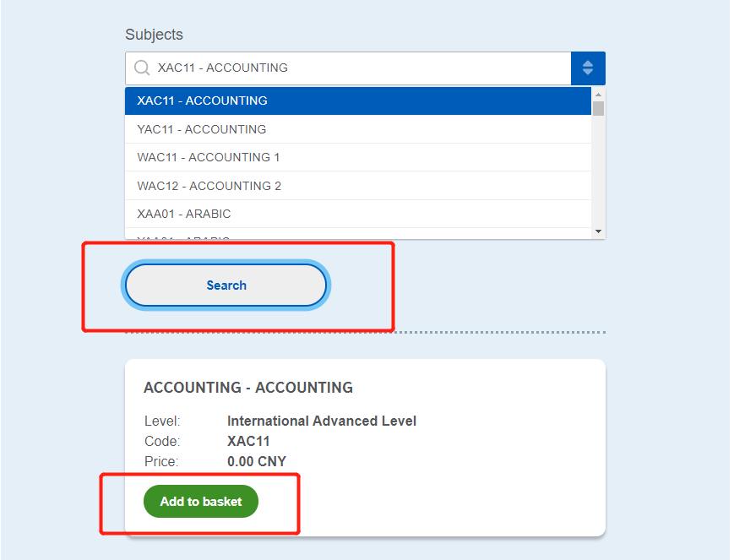This screenshot has width=734, height=560.
Task: Choose YAC11 - ACCOUNTING from the list
Action: 358,129
